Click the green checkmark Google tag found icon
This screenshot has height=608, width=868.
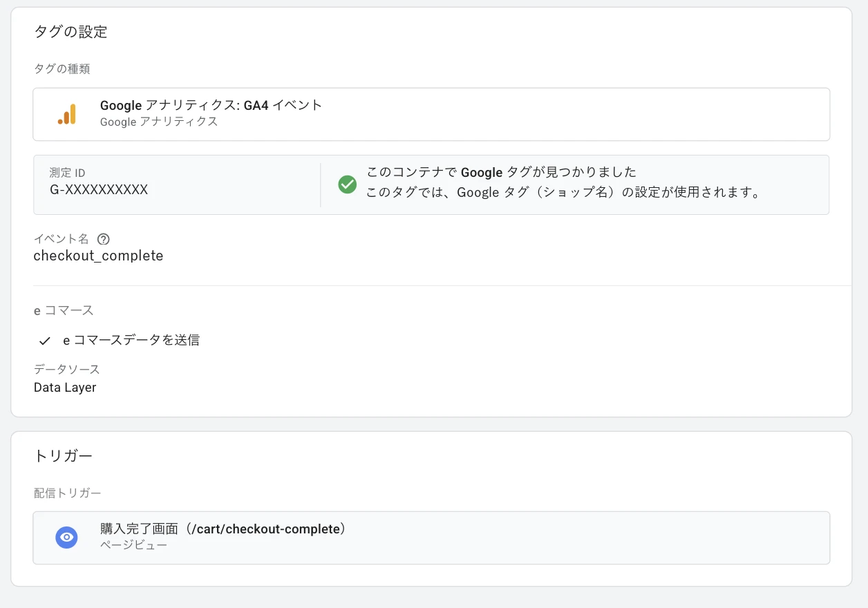point(347,184)
